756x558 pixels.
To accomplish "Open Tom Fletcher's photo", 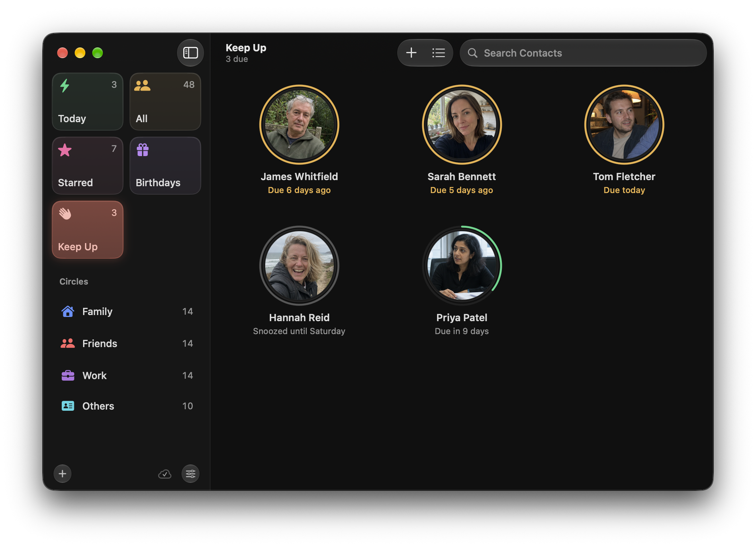I will pos(624,125).
